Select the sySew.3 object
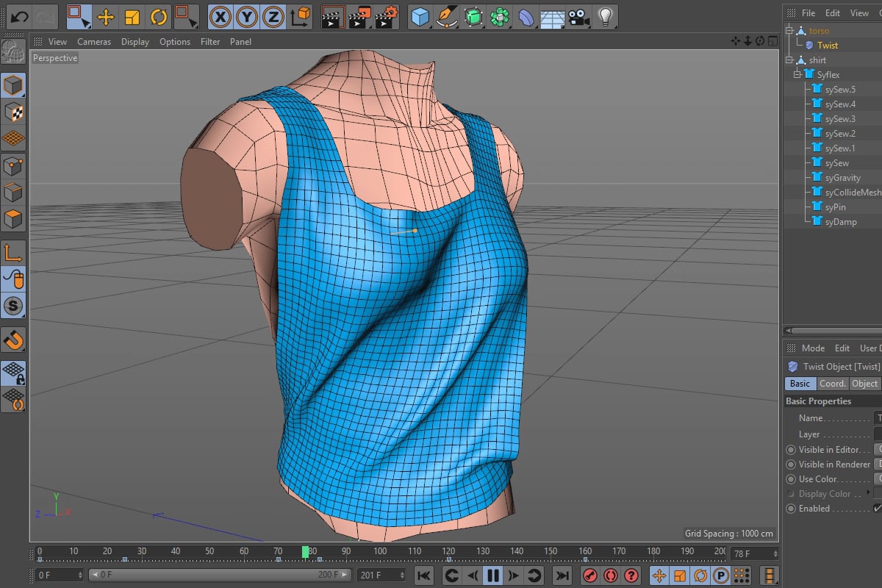Screen dimensions: 882x588 pos(840,119)
